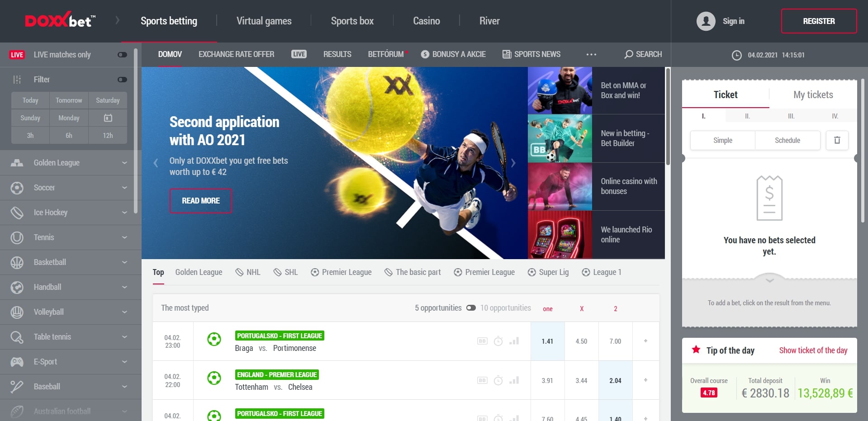The width and height of the screenshot is (868, 421).
Task: Expand the Handball chevron
Action: tap(124, 287)
